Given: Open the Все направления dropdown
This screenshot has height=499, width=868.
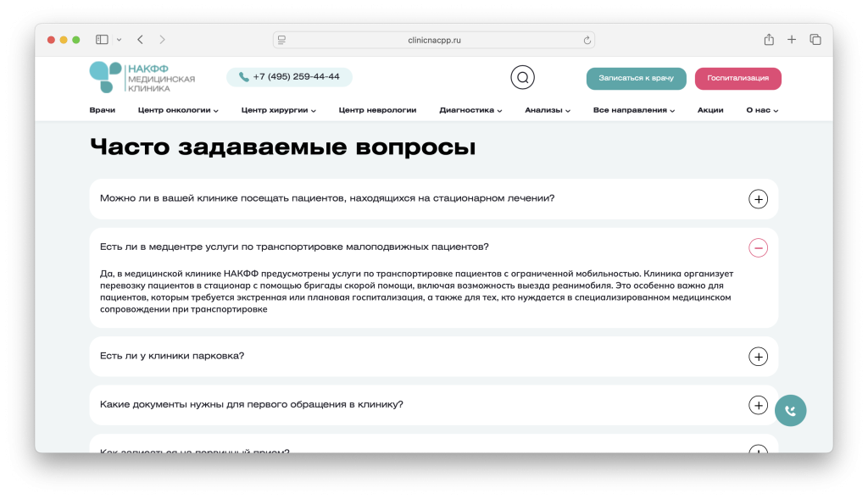Looking at the screenshot, I should pyautogui.click(x=633, y=109).
